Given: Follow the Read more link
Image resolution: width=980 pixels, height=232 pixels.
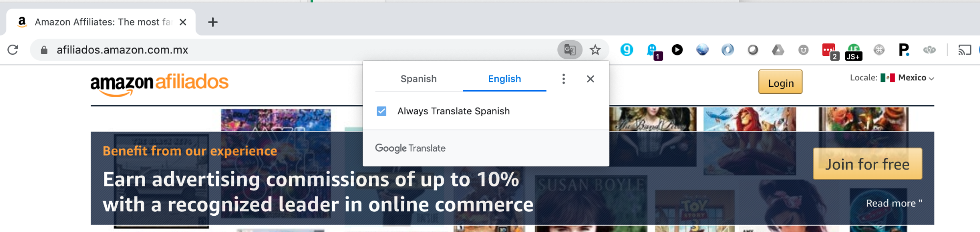Looking at the screenshot, I should pos(893,204).
